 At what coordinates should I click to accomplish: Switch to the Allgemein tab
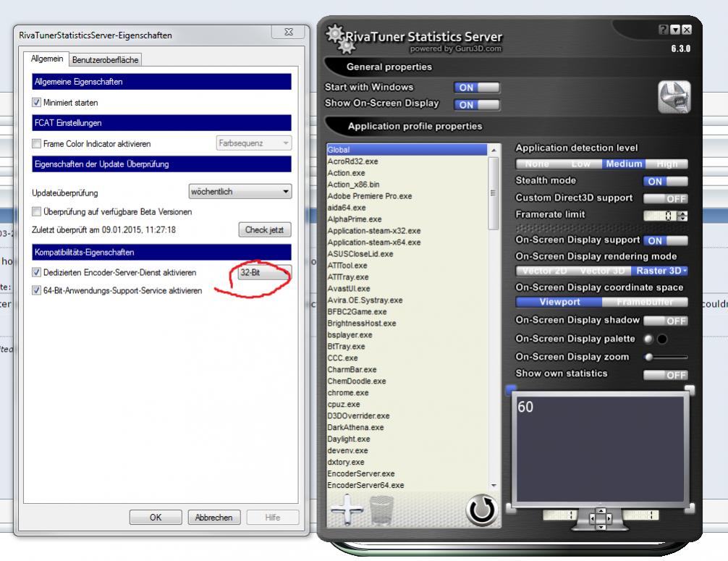pyautogui.click(x=47, y=59)
